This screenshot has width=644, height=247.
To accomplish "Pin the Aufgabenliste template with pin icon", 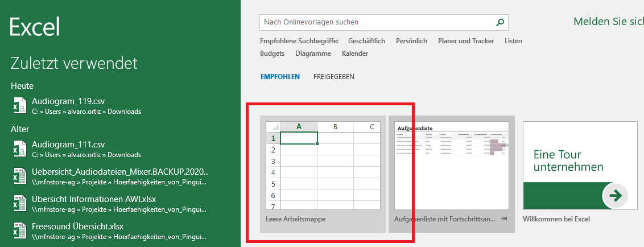I will tap(504, 219).
